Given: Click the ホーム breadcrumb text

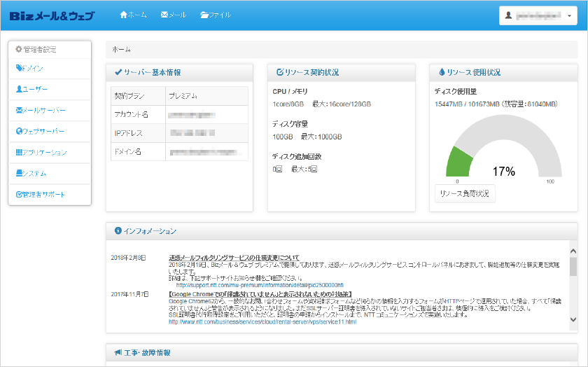Looking at the screenshot, I should pos(122,50).
